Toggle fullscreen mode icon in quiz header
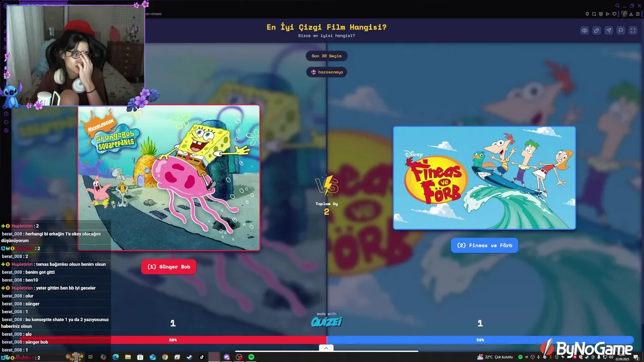Image resolution: width=644 pixels, height=362 pixels. coord(633,31)
